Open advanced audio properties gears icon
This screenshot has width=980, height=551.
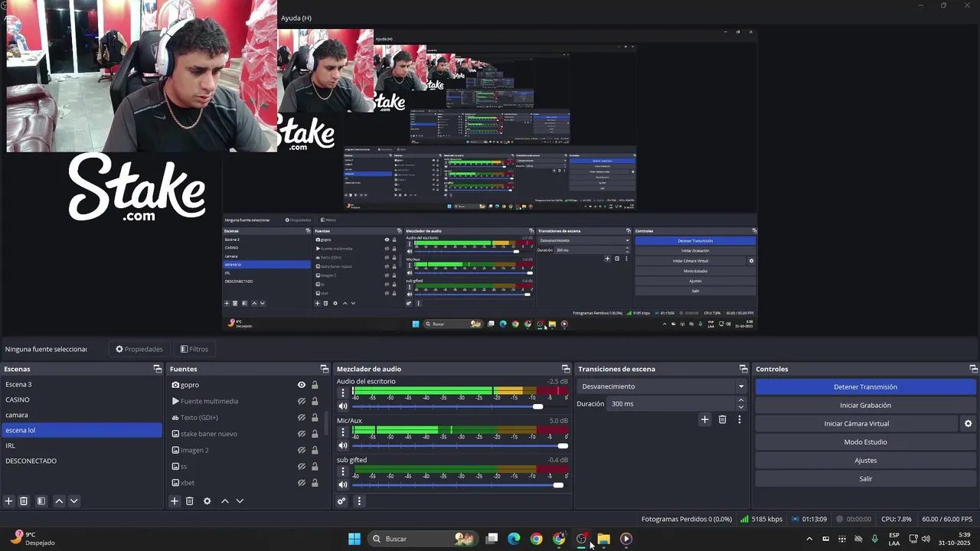342,501
